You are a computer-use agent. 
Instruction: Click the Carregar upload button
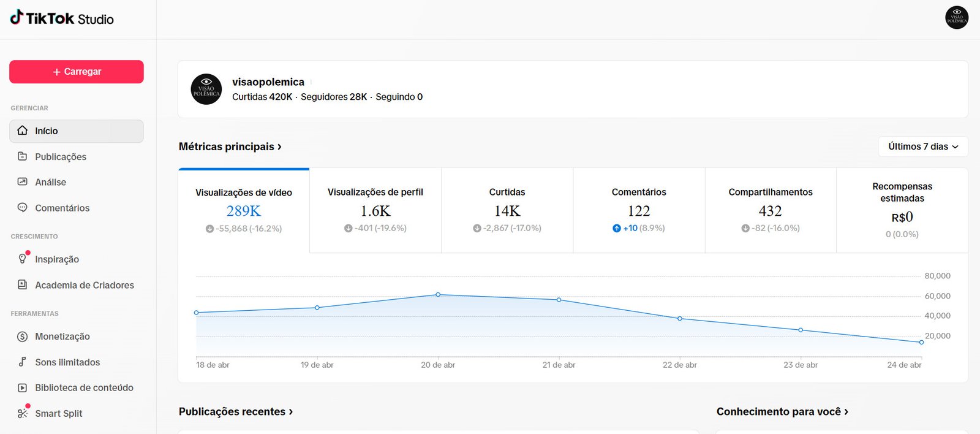[77, 72]
